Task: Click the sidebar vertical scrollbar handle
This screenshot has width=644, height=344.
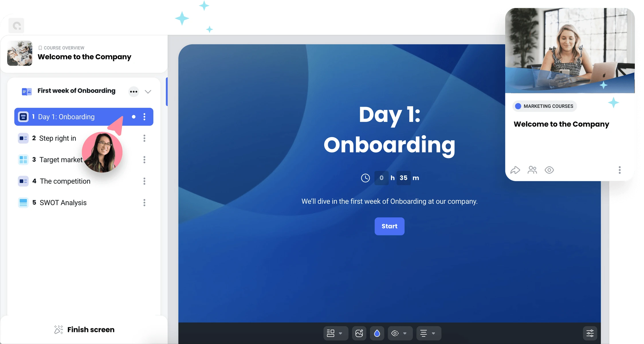Action: click(167, 92)
